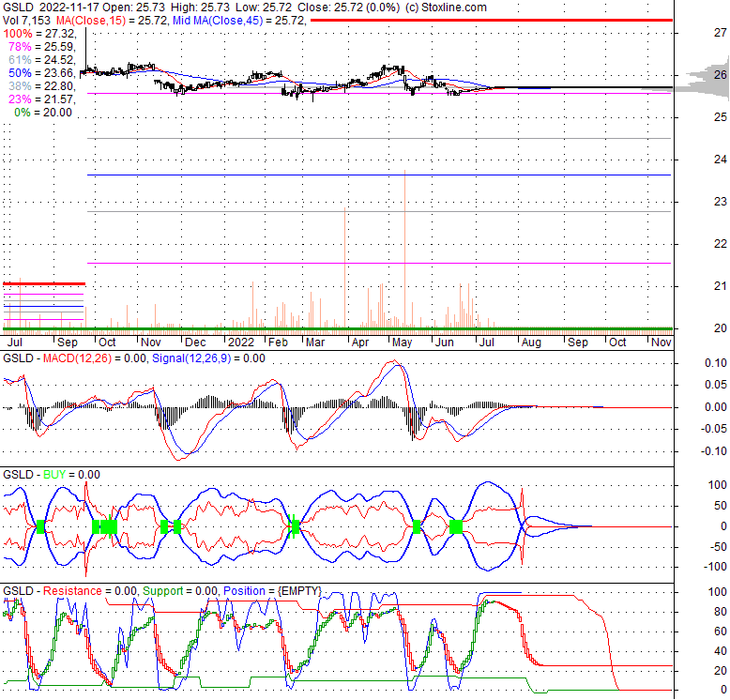The height and width of the screenshot is (700, 730).
Task: Click the 'Feb' date axis label
Action: tap(279, 342)
